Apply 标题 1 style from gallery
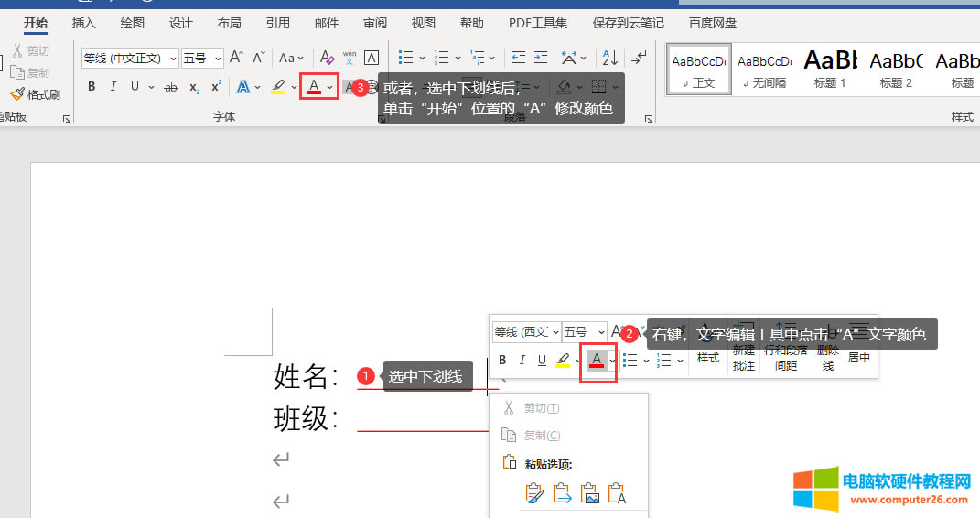 (830, 70)
